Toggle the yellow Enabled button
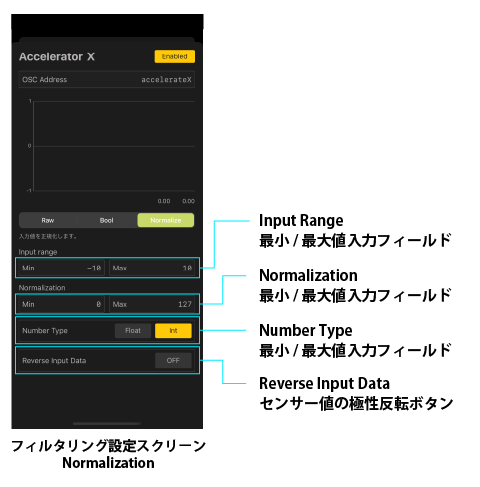The width and height of the screenshot is (480, 487). pyautogui.click(x=175, y=56)
